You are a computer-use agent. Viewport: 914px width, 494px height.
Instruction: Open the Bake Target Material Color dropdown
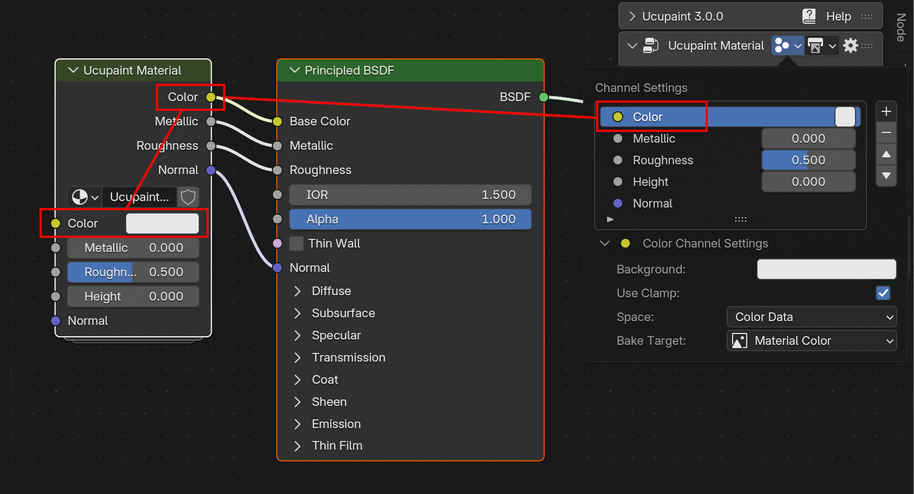tap(811, 341)
